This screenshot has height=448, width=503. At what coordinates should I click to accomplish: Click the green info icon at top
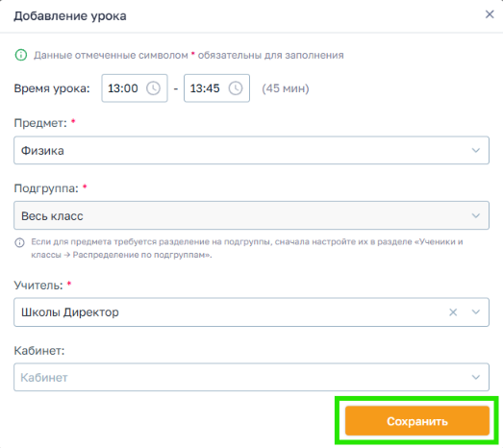click(21, 55)
